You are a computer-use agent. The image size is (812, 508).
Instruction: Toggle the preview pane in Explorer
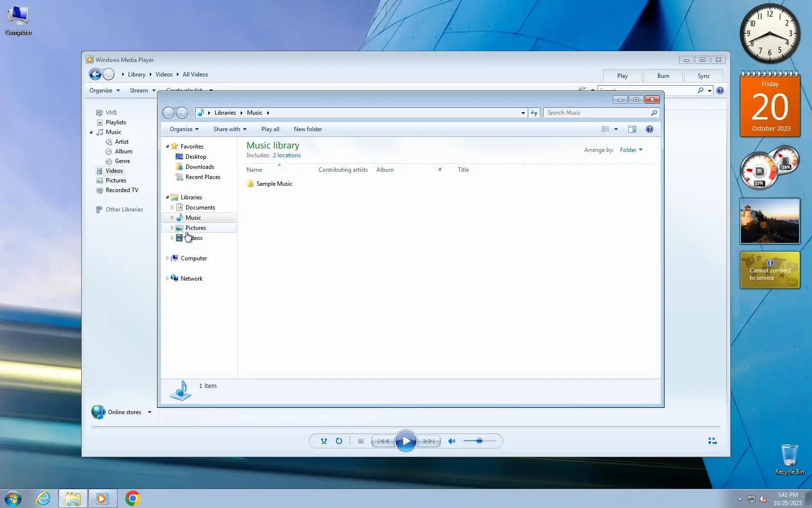tap(632, 129)
